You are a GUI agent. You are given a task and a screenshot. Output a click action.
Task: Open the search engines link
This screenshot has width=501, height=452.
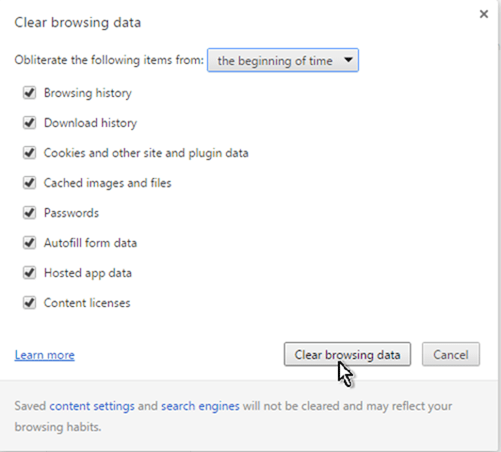click(200, 406)
